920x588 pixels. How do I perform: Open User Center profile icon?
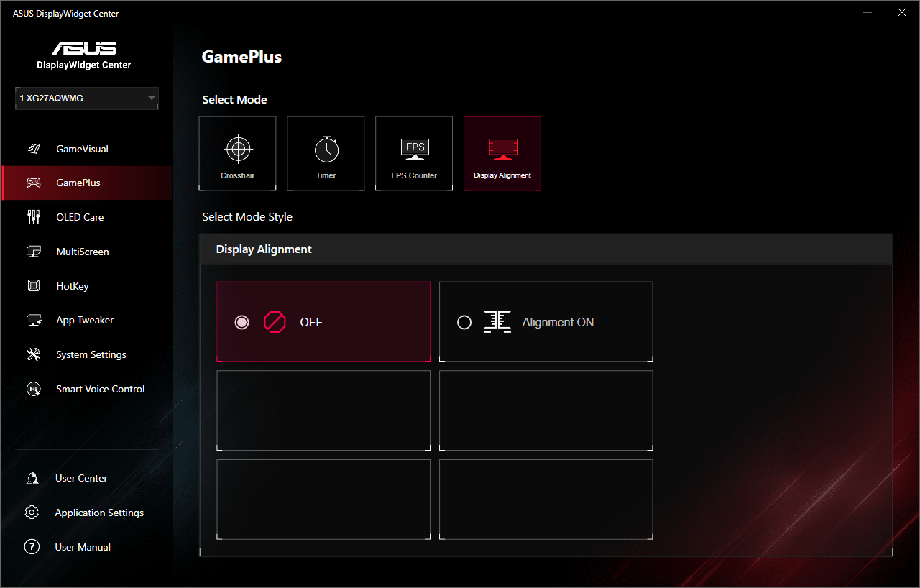point(32,478)
